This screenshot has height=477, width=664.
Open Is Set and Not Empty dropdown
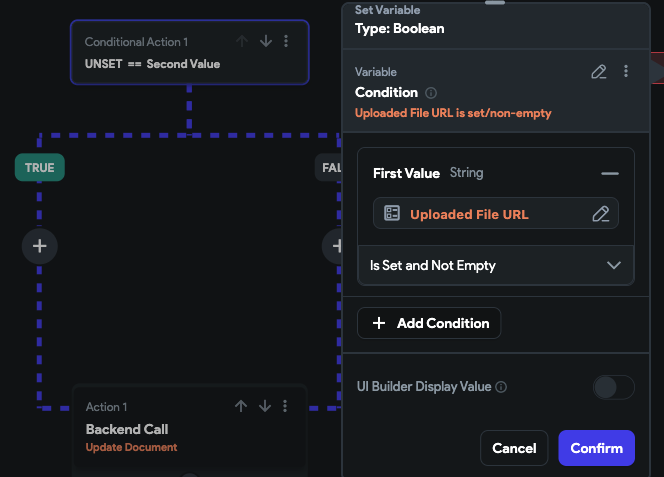(x=496, y=265)
